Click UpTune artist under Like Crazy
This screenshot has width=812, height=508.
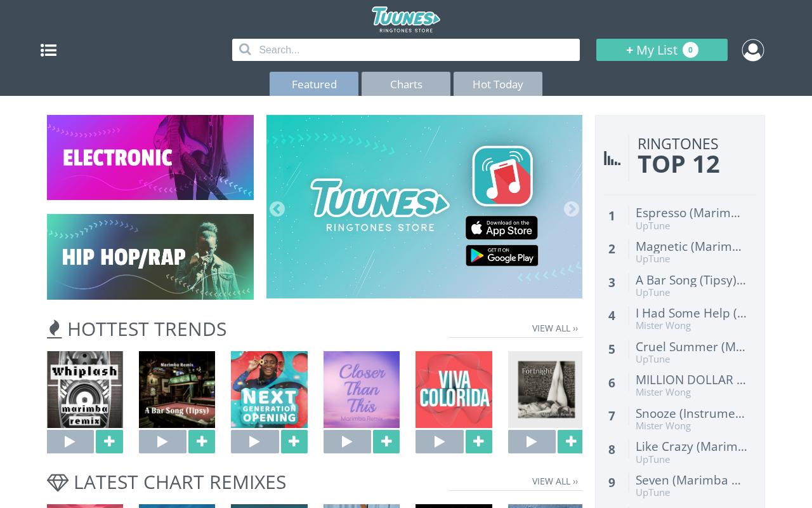coord(653,459)
